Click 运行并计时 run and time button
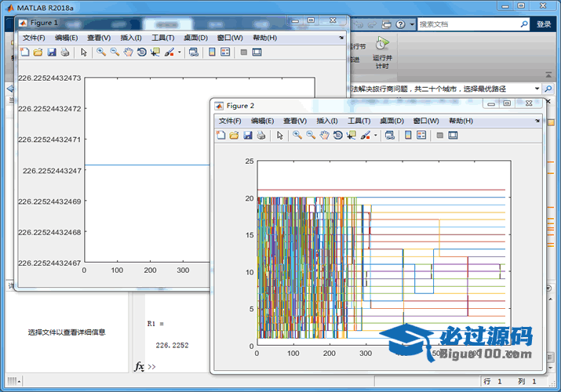561x392 pixels. pyautogui.click(x=382, y=53)
